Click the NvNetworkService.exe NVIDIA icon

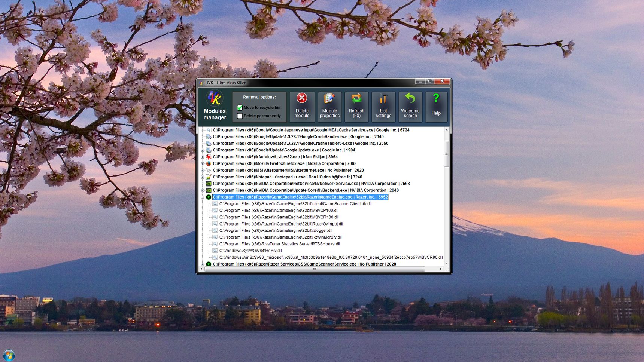pos(209,184)
